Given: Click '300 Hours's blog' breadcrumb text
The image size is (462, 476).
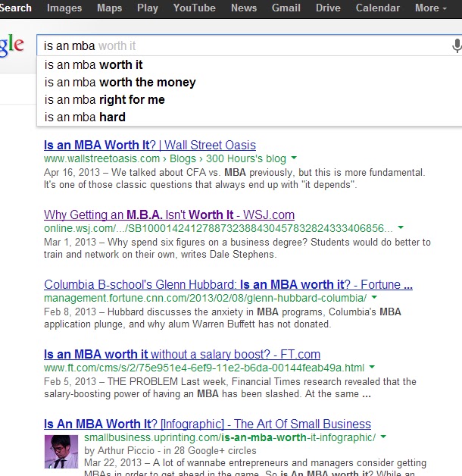Looking at the screenshot, I should (246, 158).
